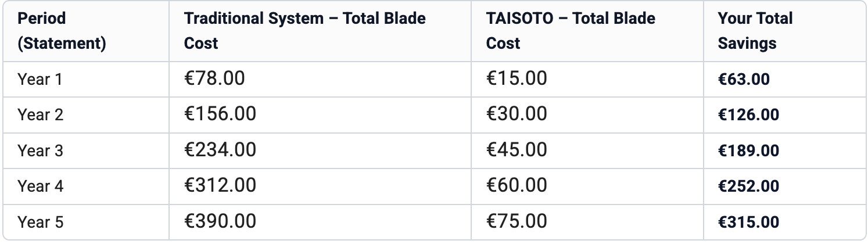Select the €60.00 TAISOTO cost cell
This screenshot has height=244, width=868.
517,185
